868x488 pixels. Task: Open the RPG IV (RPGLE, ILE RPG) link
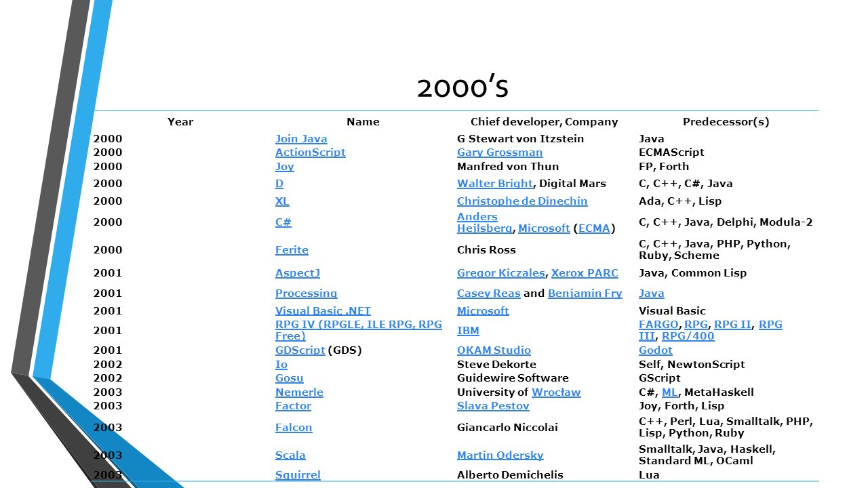coord(359,330)
